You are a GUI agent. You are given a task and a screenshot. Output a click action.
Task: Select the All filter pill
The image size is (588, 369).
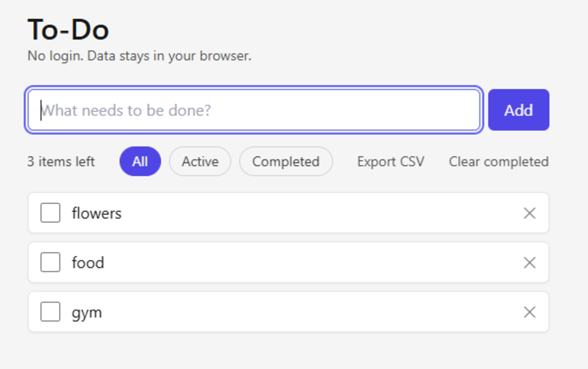140,162
